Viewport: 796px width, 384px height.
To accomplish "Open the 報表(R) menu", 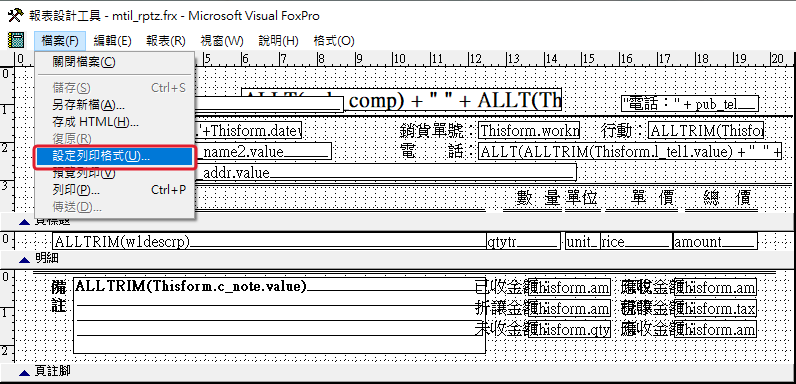I will point(166,41).
